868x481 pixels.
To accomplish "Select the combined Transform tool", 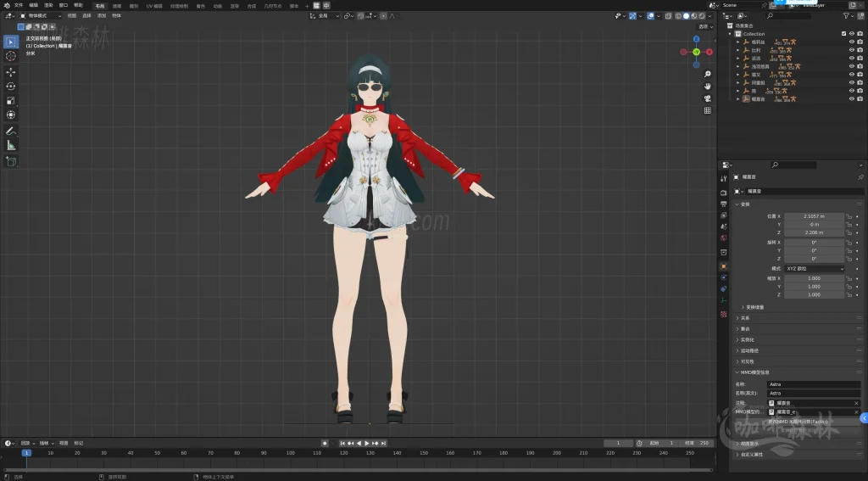I will (10, 115).
